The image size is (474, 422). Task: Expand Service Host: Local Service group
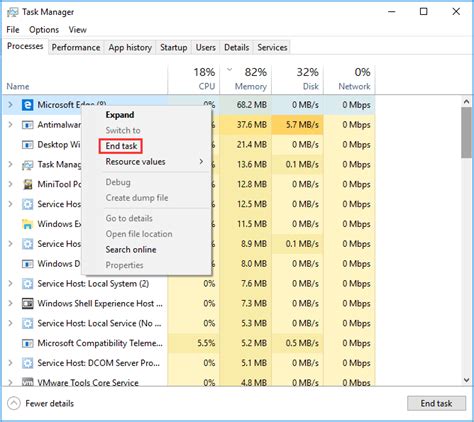10,323
